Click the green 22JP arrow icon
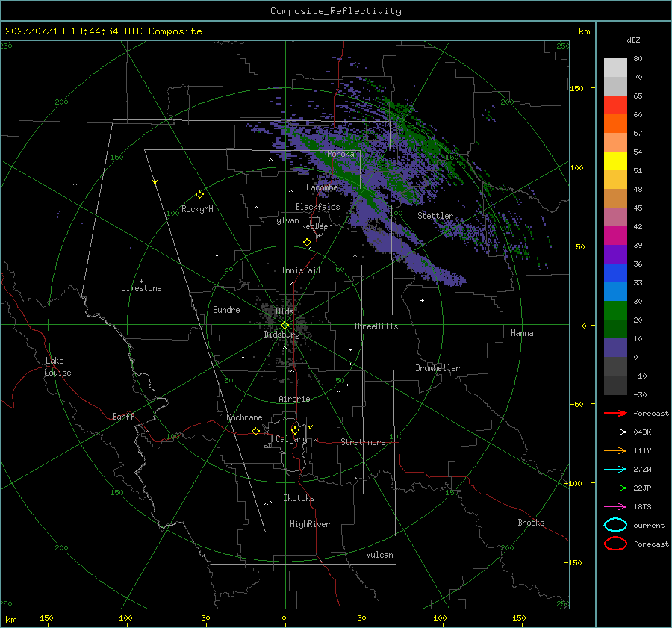This screenshot has height=628, width=672. point(615,488)
